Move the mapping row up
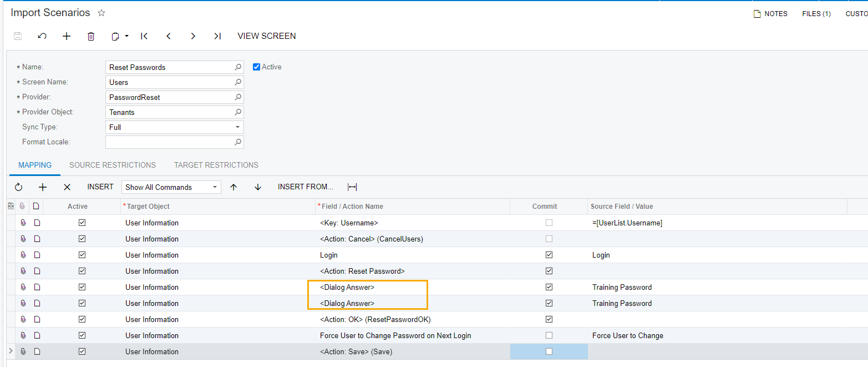The height and width of the screenshot is (367, 868). (x=234, y=187)
